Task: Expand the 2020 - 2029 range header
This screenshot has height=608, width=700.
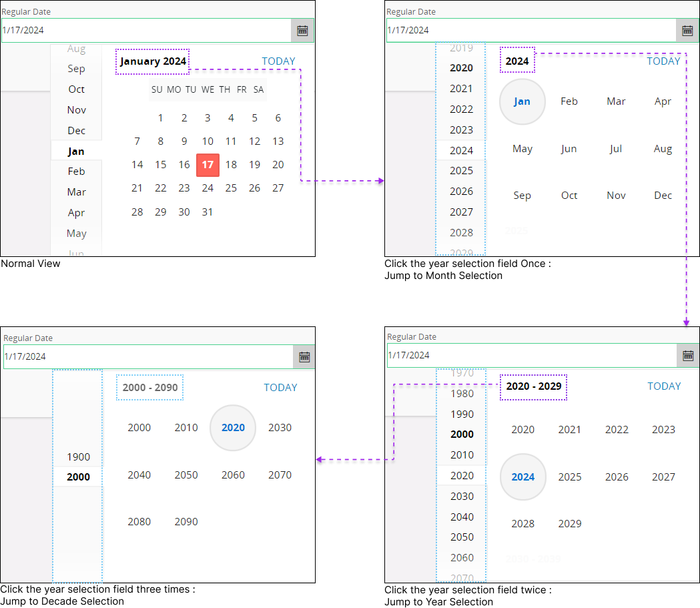Action: (533, 387)
